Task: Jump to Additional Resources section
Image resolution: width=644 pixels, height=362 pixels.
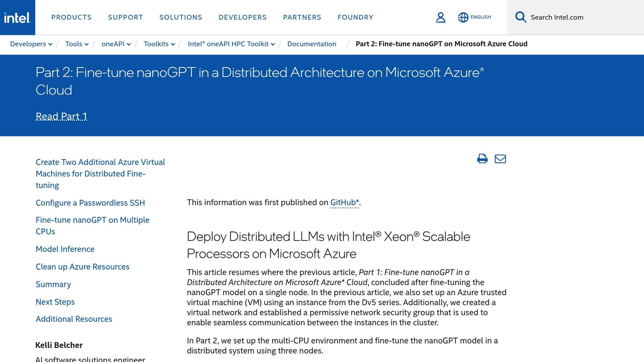Action: click(74, 319)
